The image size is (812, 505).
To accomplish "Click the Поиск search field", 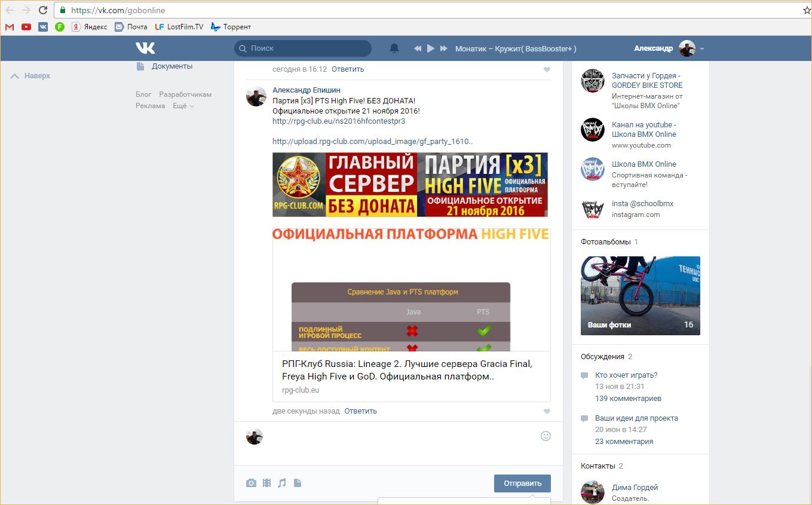I will pyautogui.click(x=303, y=48).
